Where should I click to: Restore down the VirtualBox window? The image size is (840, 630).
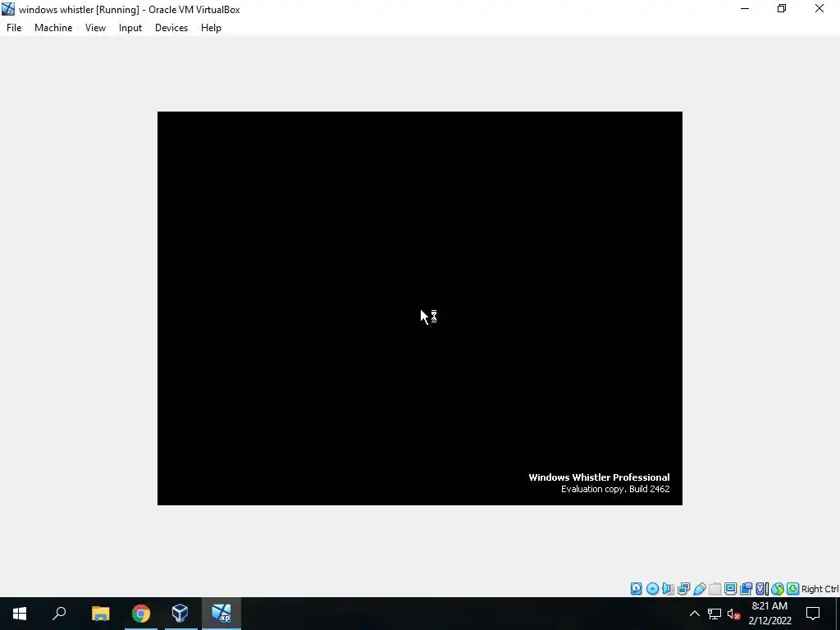(782, 8)
